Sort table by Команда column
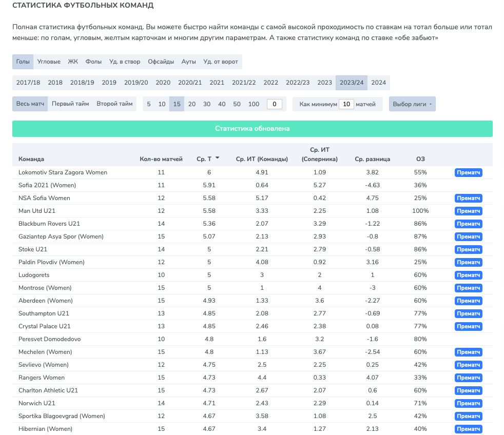The image size is (504, 435). point(31,159)
